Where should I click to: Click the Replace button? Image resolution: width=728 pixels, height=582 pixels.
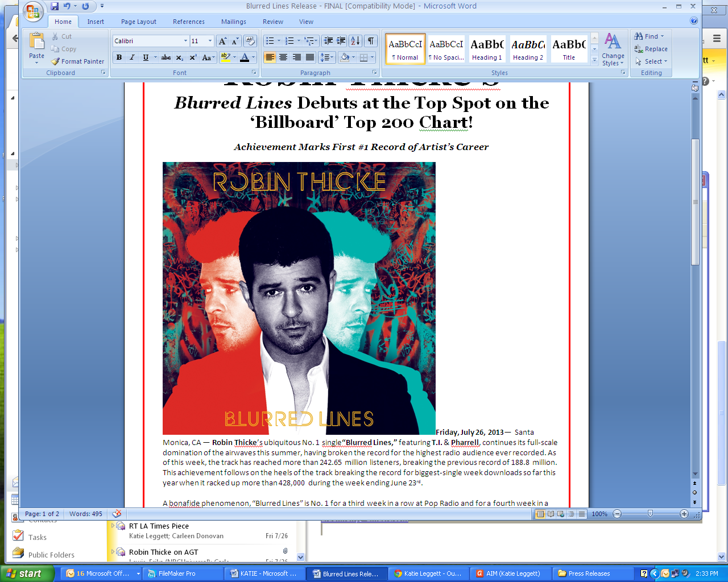[652, 49]
